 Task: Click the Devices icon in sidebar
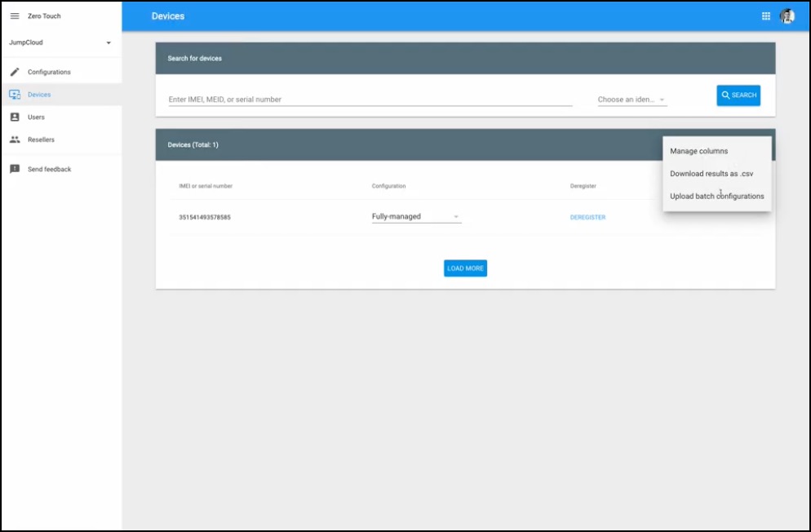point(15,95)
